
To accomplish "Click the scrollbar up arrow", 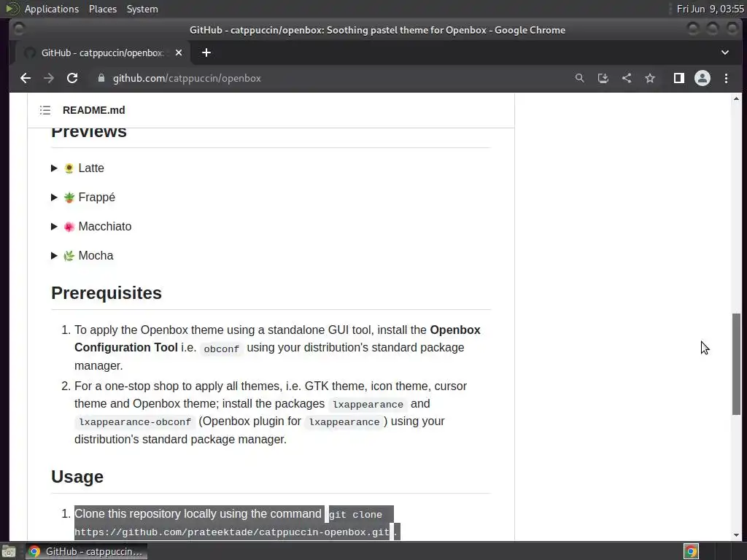I will (x=737, y=99).
